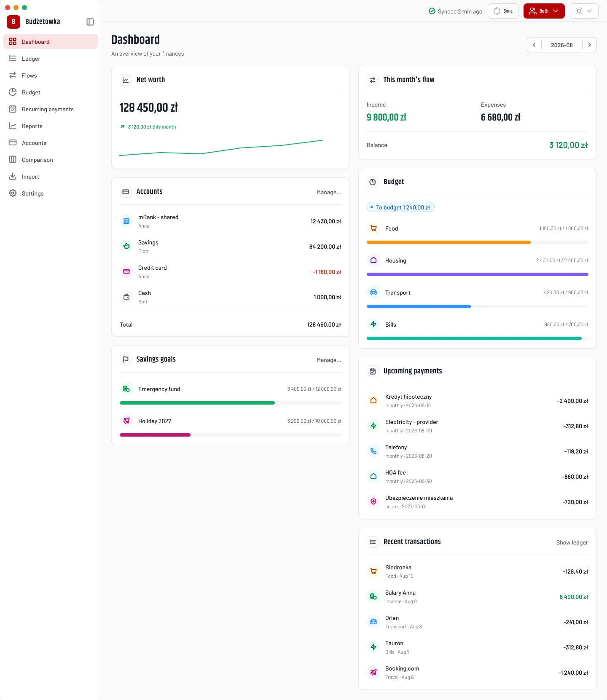Viewport: 607px width, 700px height.
Task: Open Recurring payments in the sidebar
Action: click(51, 109)
